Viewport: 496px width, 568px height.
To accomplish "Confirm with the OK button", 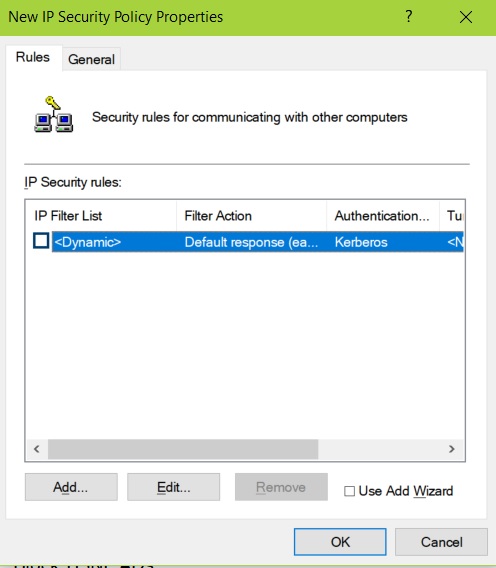I will tap(340, 542).
